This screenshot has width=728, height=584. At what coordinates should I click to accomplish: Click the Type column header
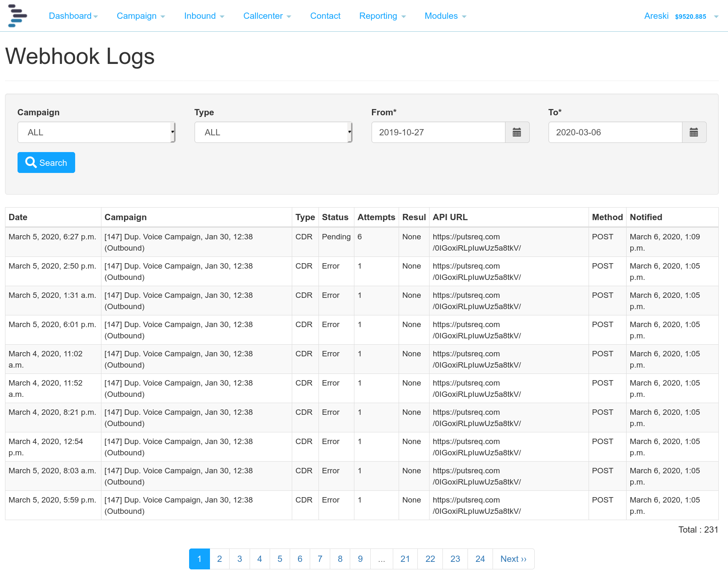305,217
